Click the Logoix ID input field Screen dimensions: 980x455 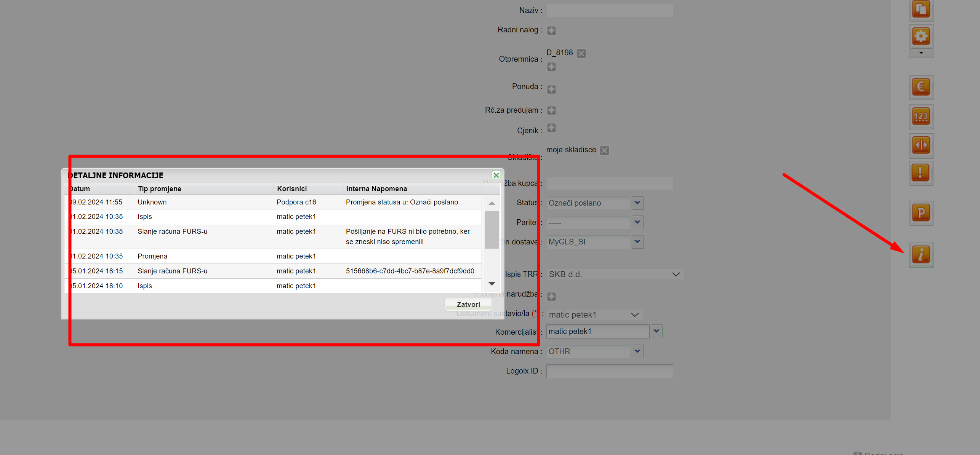tap(609, 371)
